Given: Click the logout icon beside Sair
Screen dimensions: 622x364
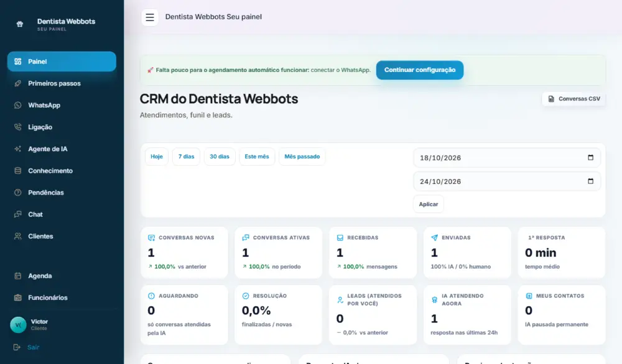Looking at the screenshot, I should 17,347.
